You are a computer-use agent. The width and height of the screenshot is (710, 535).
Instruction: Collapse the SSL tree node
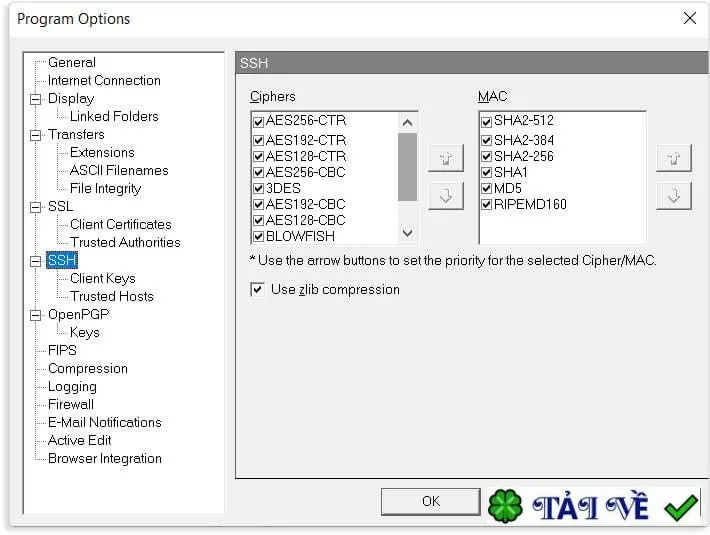point(35,207)
